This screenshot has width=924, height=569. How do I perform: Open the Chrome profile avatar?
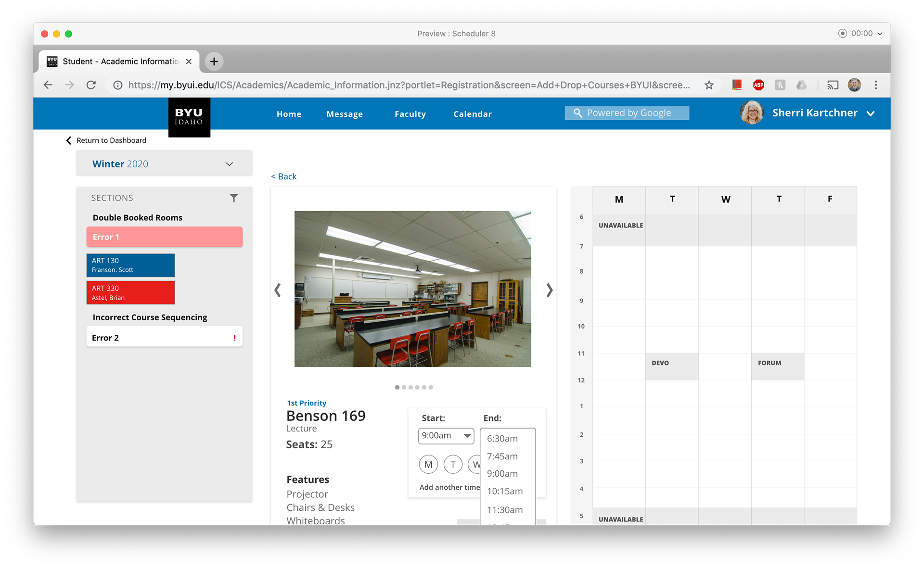(x=854, y=85)
